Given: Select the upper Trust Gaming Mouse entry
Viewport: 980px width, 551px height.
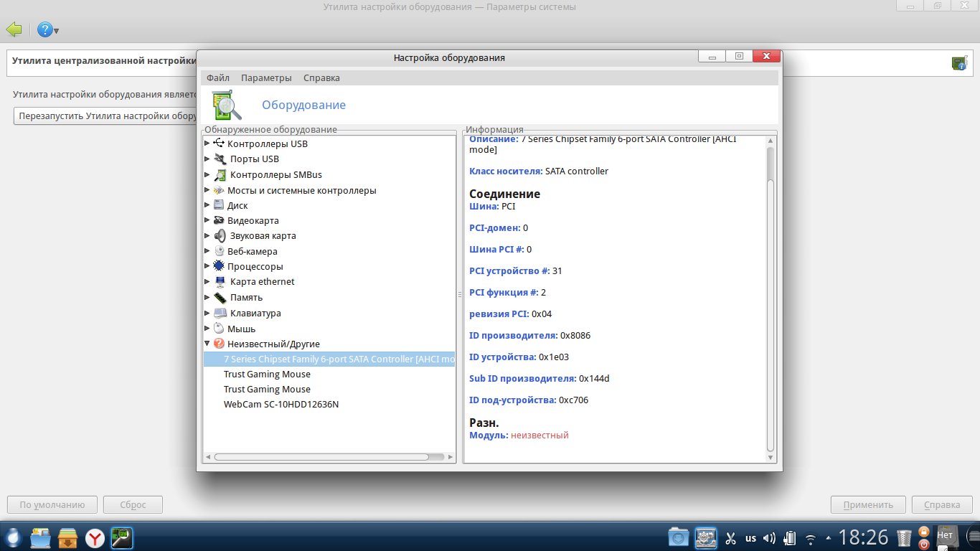Looking at the screenshot, I should click(x=267, y=374).
